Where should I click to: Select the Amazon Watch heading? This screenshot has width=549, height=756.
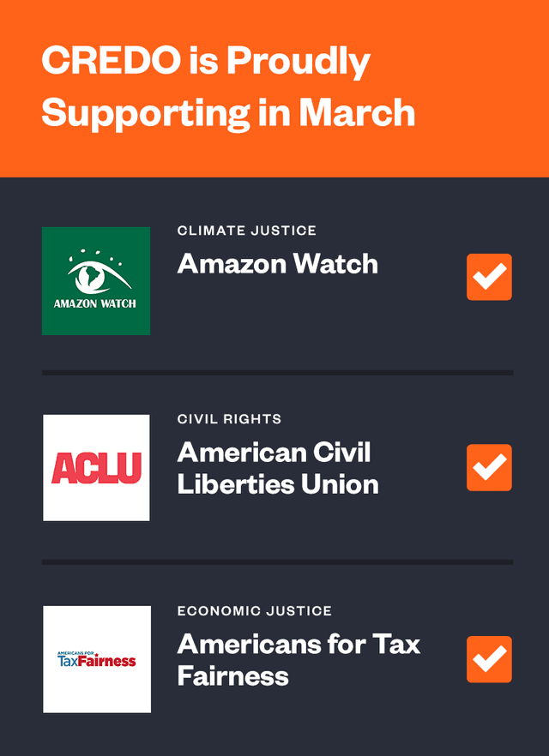pos(277,264)
